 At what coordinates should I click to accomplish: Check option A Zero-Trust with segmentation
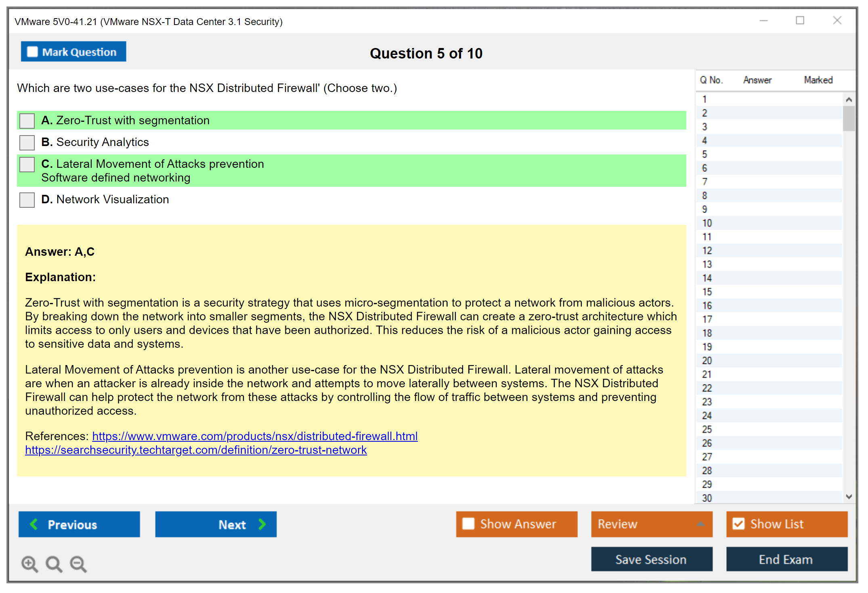(x=27, y=121)
